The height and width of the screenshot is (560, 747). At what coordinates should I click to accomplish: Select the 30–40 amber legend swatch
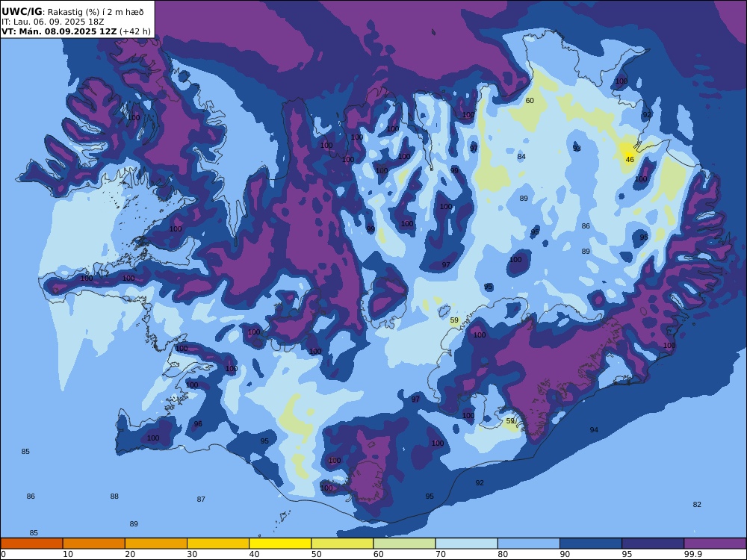[218, 544]
